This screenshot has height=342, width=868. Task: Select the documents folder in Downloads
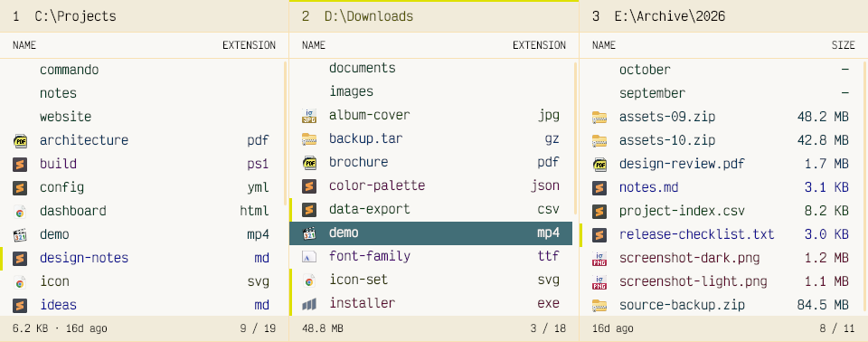pyautogui.click(x=363, y=68)
